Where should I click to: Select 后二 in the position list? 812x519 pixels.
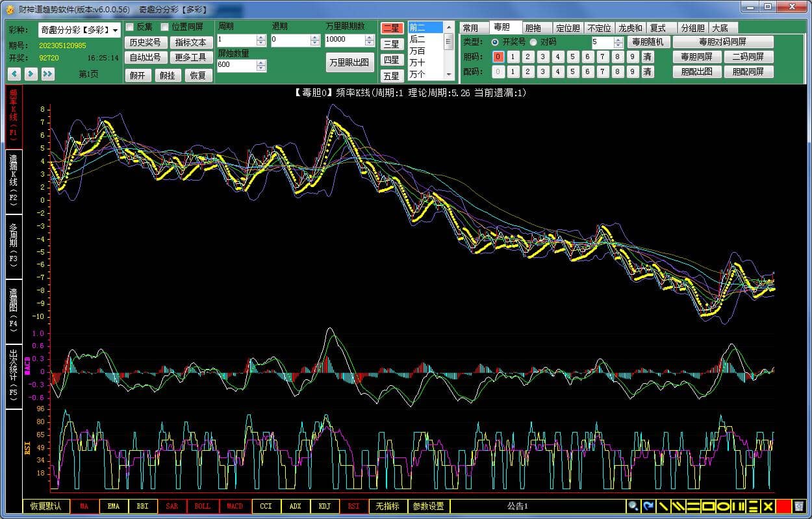[417, 39]
